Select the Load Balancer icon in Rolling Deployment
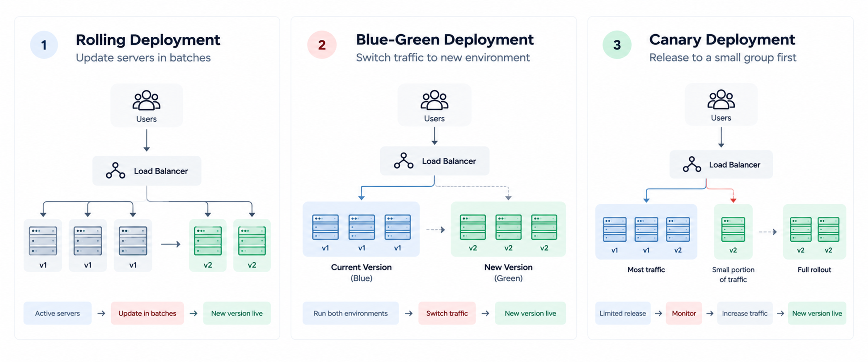 tap(116, 170)
